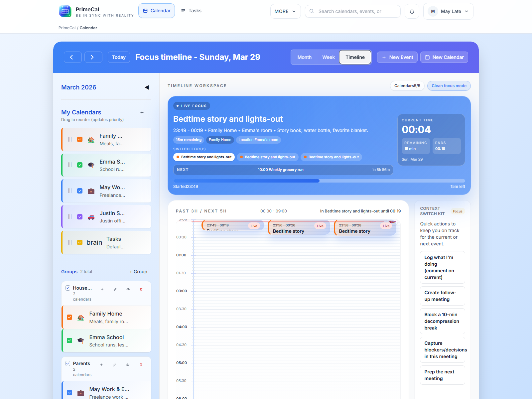Screen dimensions: 532x399
Task: Uncheck the Family Home calendar checkbox
Action: (80, 139)
